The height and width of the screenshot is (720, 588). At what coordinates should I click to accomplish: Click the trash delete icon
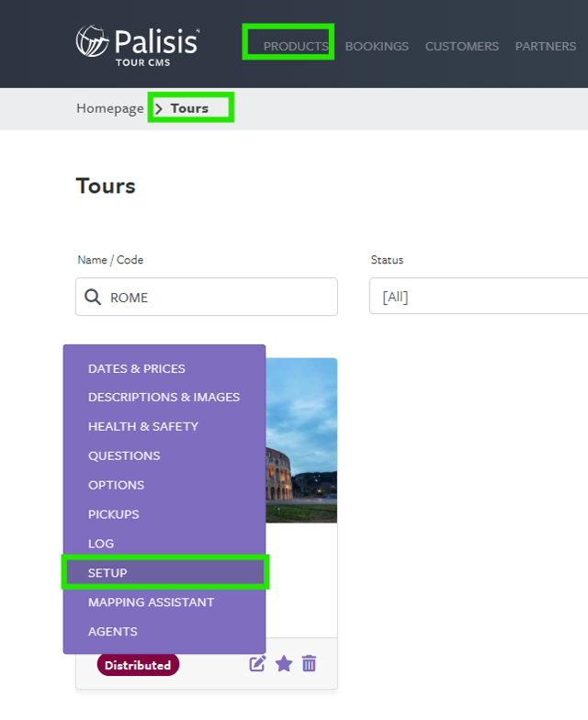pos(309,663)
